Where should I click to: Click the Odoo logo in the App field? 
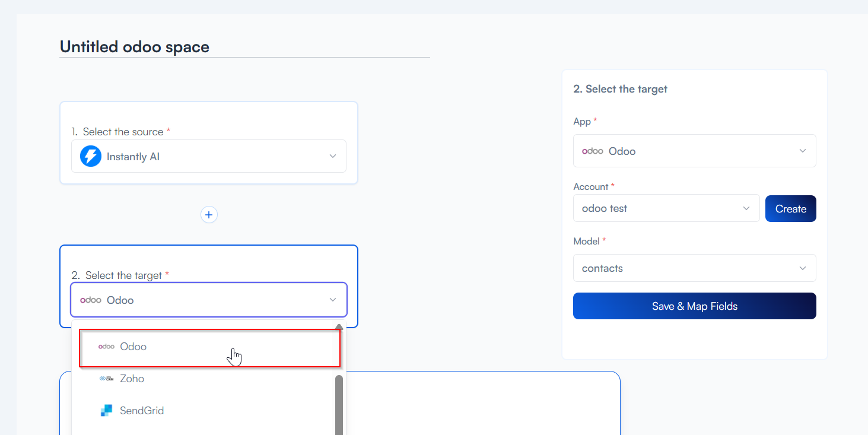(593, 151)
